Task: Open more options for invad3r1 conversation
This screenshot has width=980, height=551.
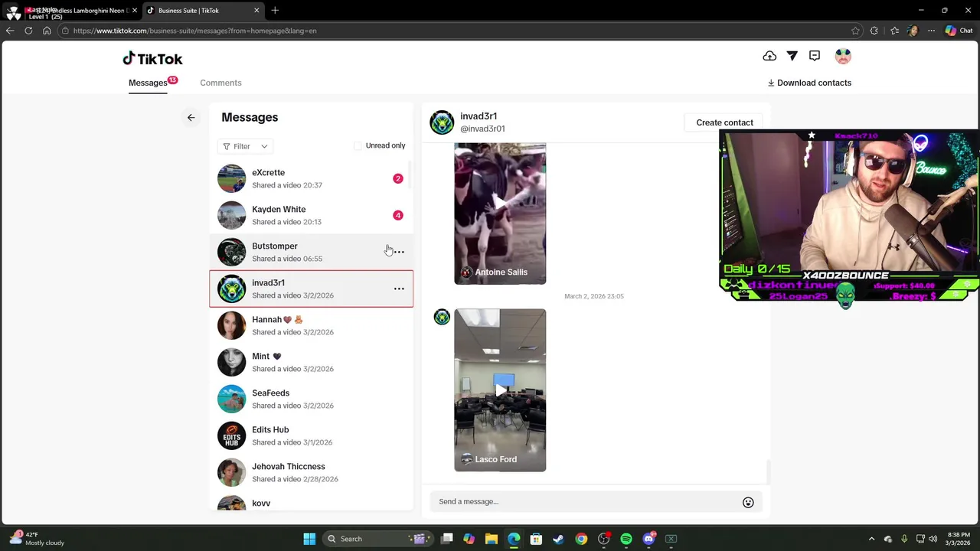Action: click(399, 289)
